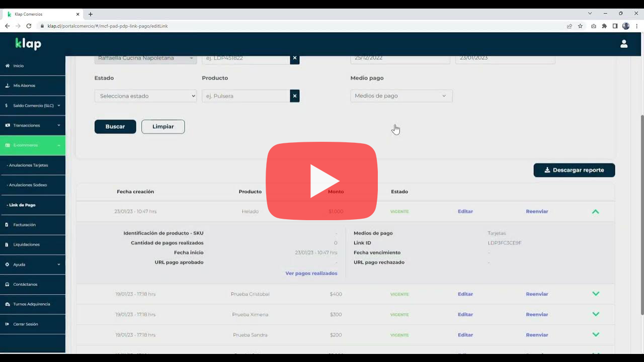Select the Klap Comercios browser tab
The image size is (644, 362).
(43, 14)
